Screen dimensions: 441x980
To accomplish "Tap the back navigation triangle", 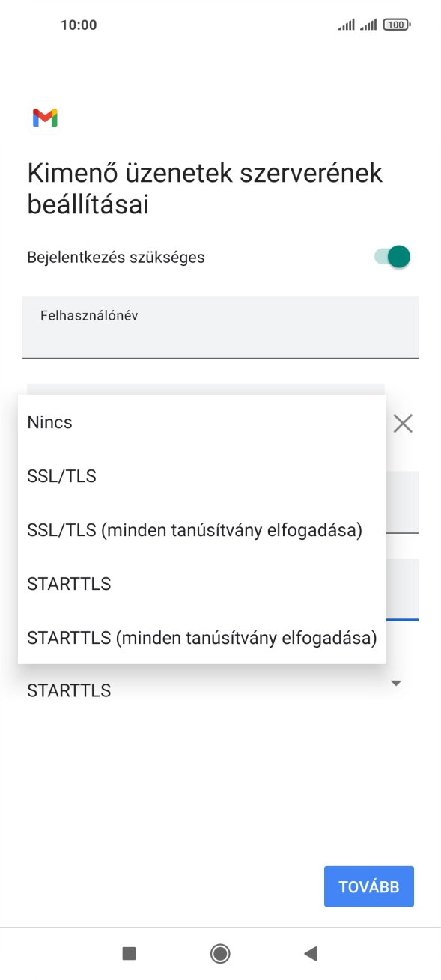I will pyautogui.click(x=310, y=953).
